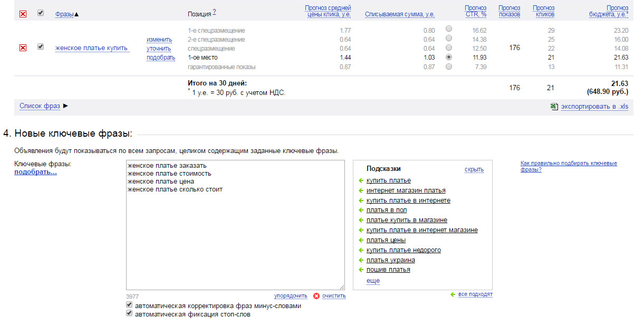Show more suggestions via 'еще' link

click(x=373, y=281)
